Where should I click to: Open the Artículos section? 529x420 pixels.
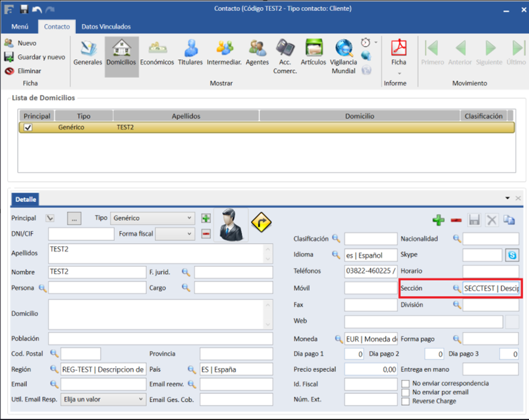[x=313, y=53]
